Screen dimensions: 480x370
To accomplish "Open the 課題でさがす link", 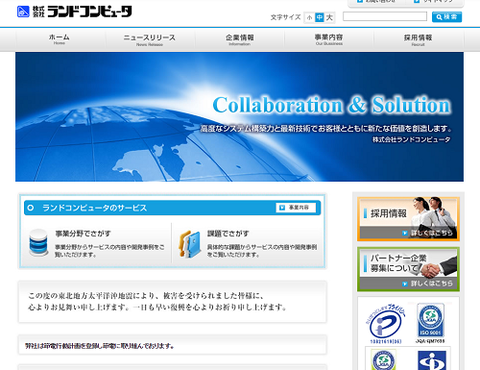I will (x=228, y=234).
